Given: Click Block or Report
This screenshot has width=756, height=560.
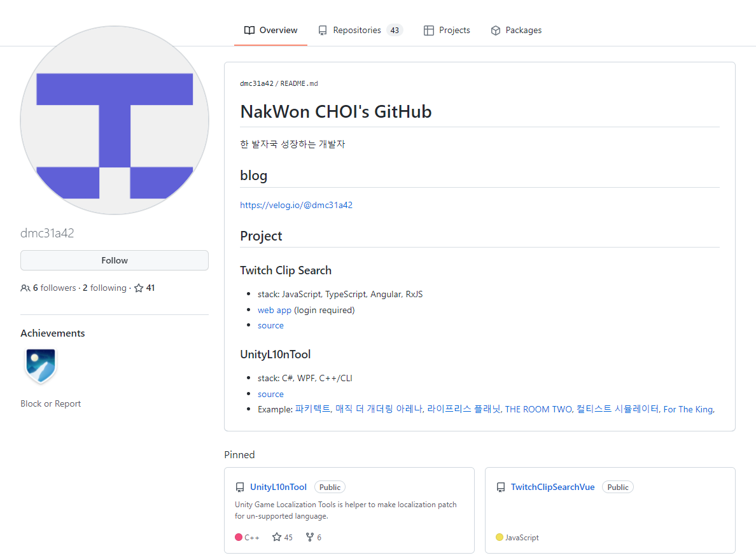Looking at the screenshot, I should point(50,403).
